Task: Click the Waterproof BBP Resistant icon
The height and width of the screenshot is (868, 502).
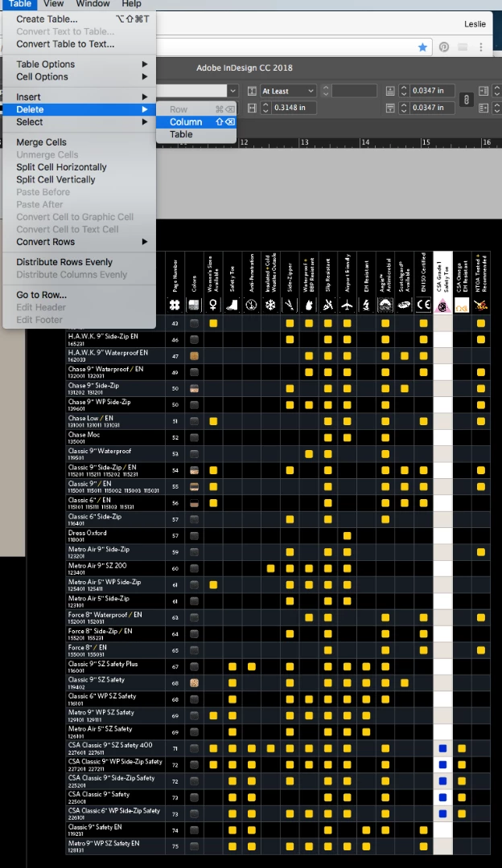Action: pyautogui.click(x=309, y=305)
